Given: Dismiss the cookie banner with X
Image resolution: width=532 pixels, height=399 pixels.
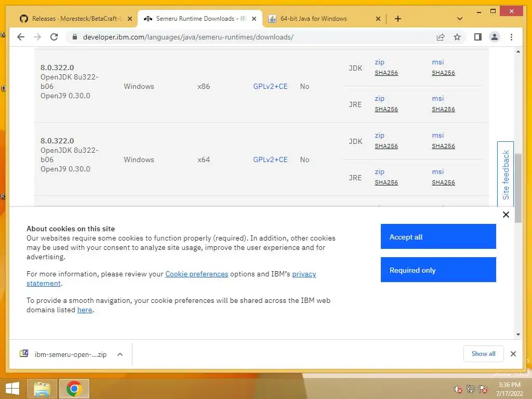Looking at the screenshot, I should [506, 215].
